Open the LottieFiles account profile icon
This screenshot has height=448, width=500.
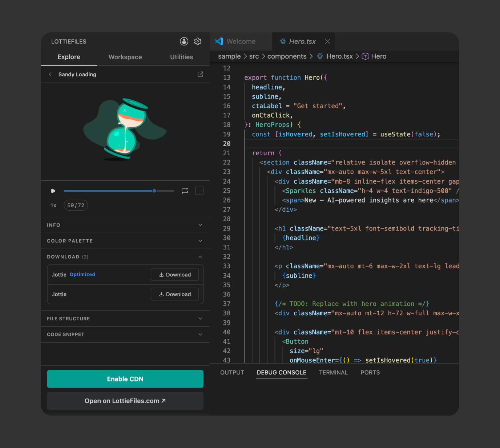[x=184, y=41]
